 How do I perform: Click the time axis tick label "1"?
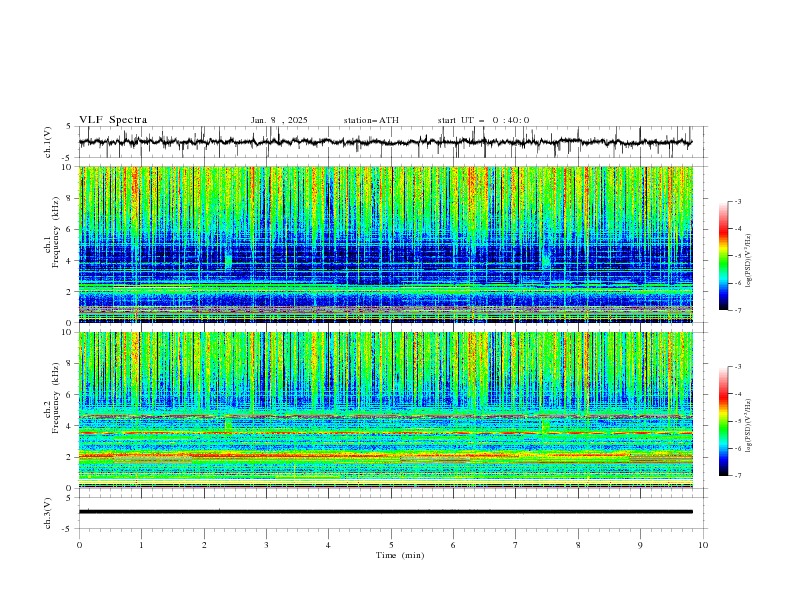141,545
